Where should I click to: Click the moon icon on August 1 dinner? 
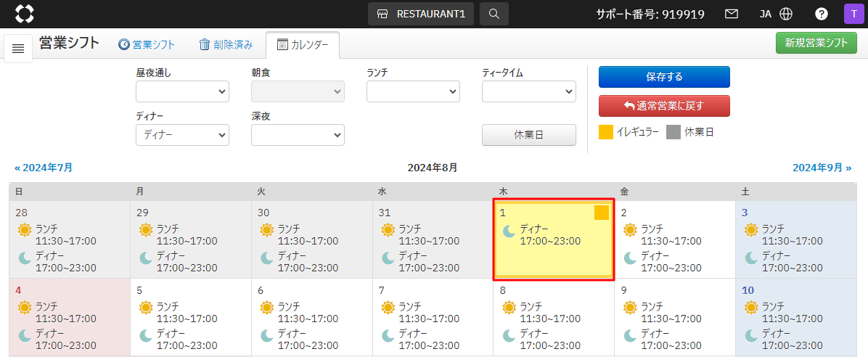(x=509, y=231)
